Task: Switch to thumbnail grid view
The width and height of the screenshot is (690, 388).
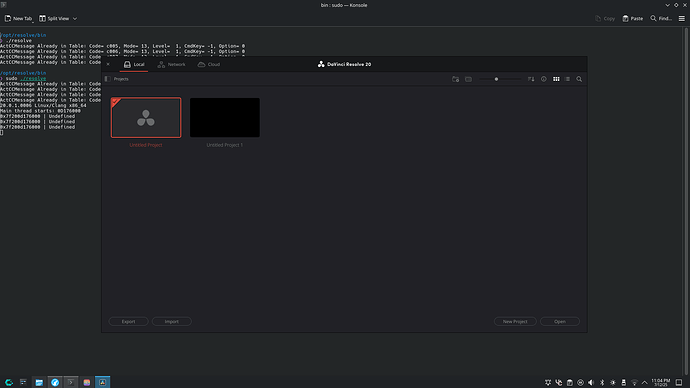Action: [556, 79]
